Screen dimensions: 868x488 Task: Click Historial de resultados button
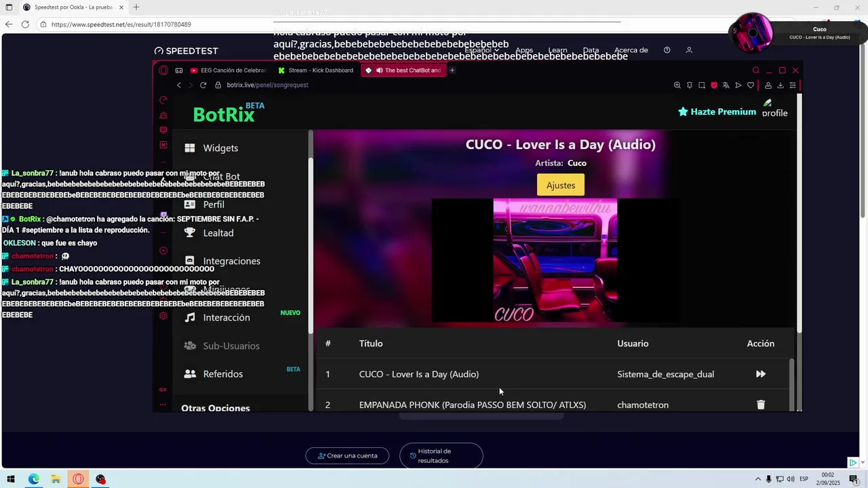pos(441,455)
